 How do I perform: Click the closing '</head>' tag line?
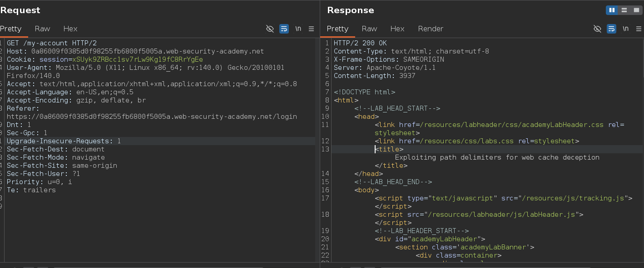point(368,174)
